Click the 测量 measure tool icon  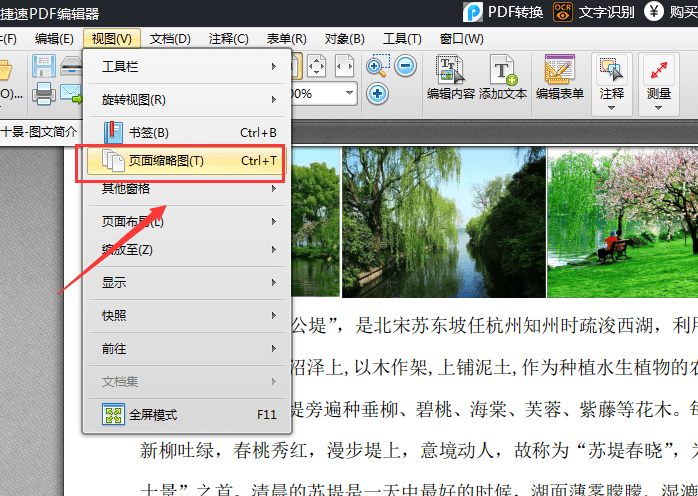(x=659, y=70)
